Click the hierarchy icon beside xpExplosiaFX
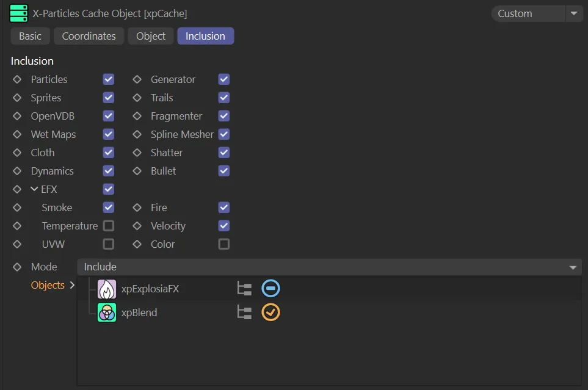Screen dimensions: 588x390 click(244, 289)
